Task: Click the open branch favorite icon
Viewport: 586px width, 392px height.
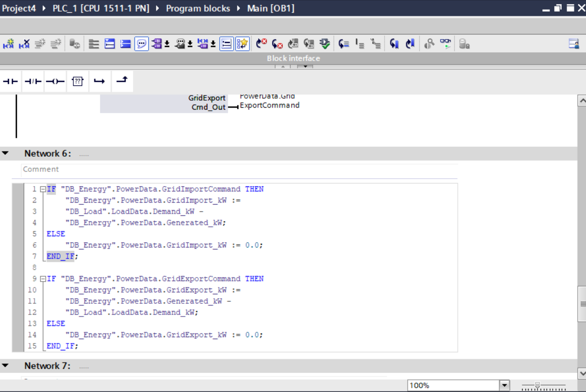Action: (99, 81)
